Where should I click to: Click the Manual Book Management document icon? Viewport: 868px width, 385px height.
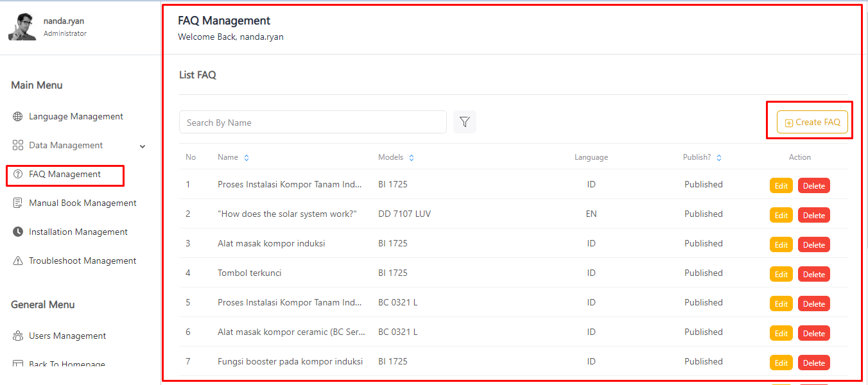pyautogui.click(x=18, y=203)
